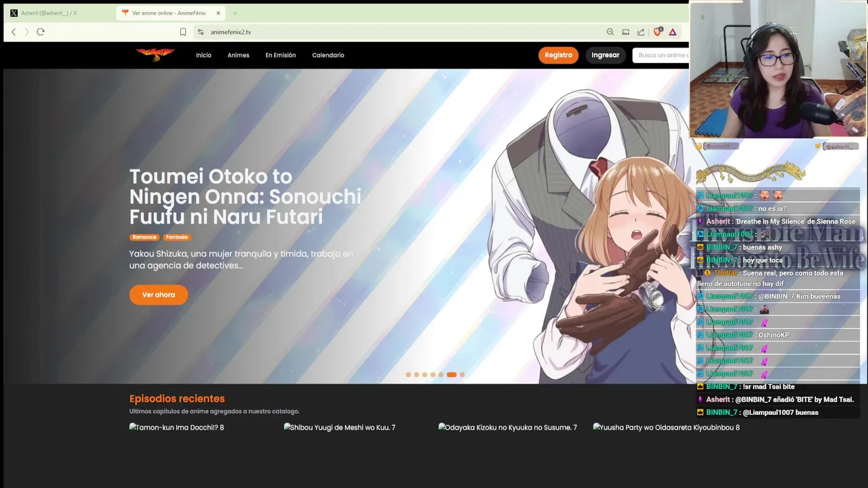Screen dimensions: 868x488
Task: Open the Brave Rewards triangle icon
Action: (x=673, y=32)
